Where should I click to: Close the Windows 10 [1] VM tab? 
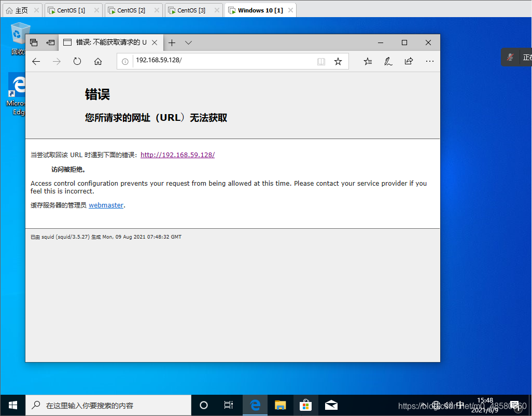[290, 10]
